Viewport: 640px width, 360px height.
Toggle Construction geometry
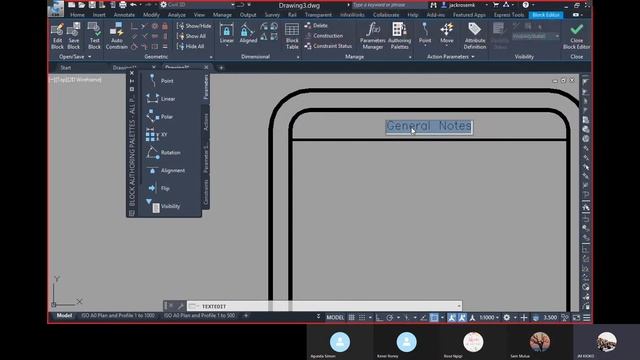click(x=324, y=36)
